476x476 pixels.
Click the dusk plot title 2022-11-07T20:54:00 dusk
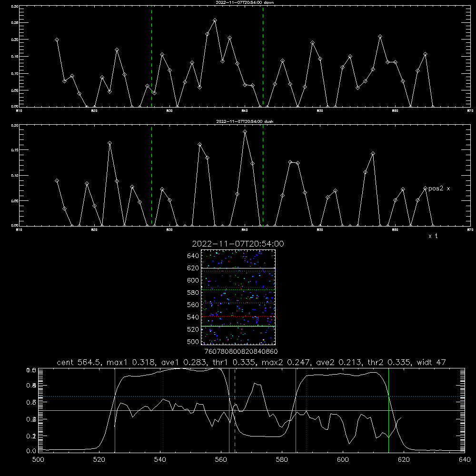tap(245, 121)
